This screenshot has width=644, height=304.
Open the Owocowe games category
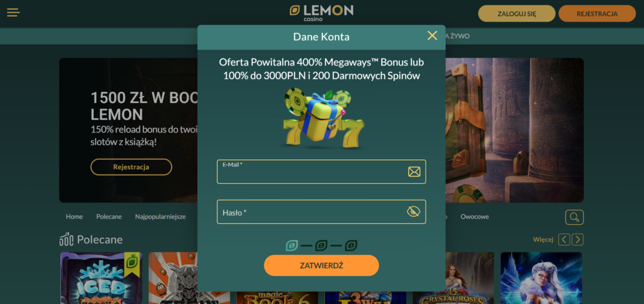click(x=474, y=217)
